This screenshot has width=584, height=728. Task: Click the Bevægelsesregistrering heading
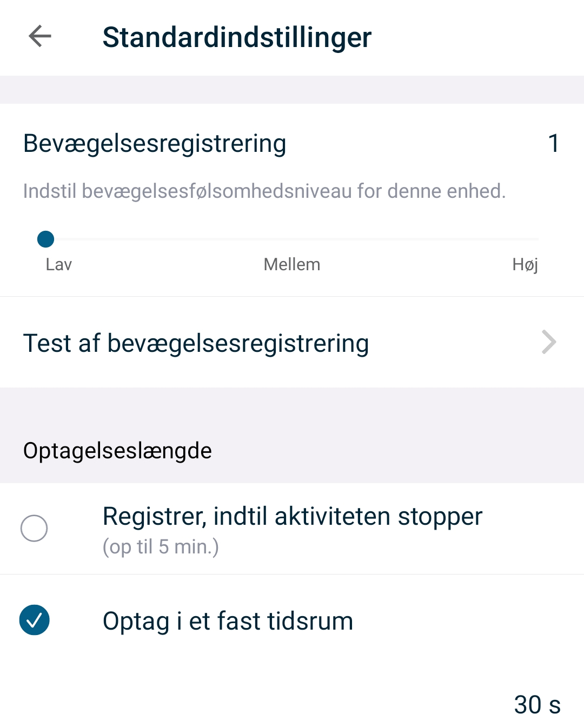[x=155, y=144]
